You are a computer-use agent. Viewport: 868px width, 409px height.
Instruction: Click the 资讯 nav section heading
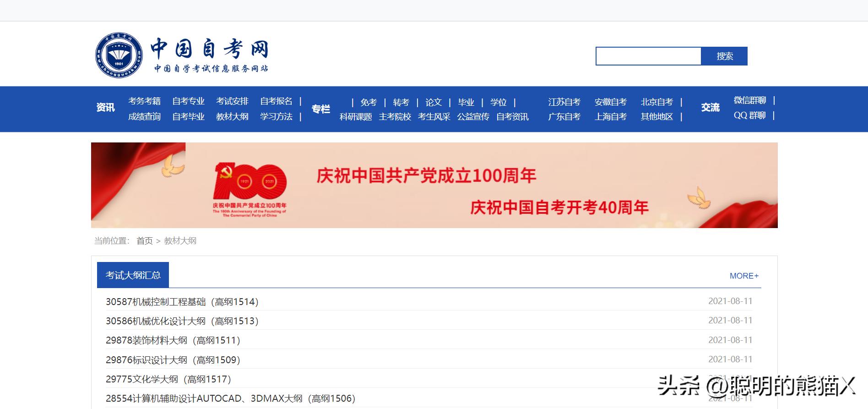105,107
